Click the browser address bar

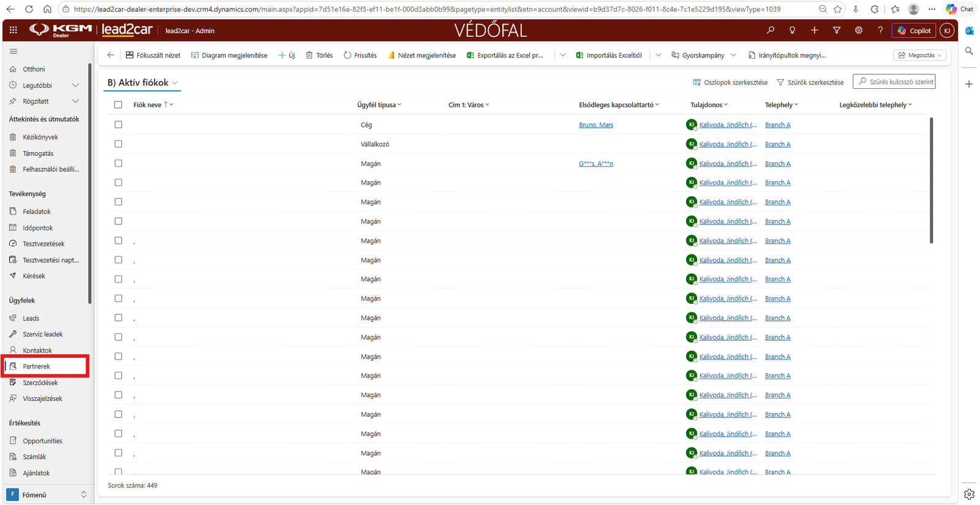[x=427, y=9]
